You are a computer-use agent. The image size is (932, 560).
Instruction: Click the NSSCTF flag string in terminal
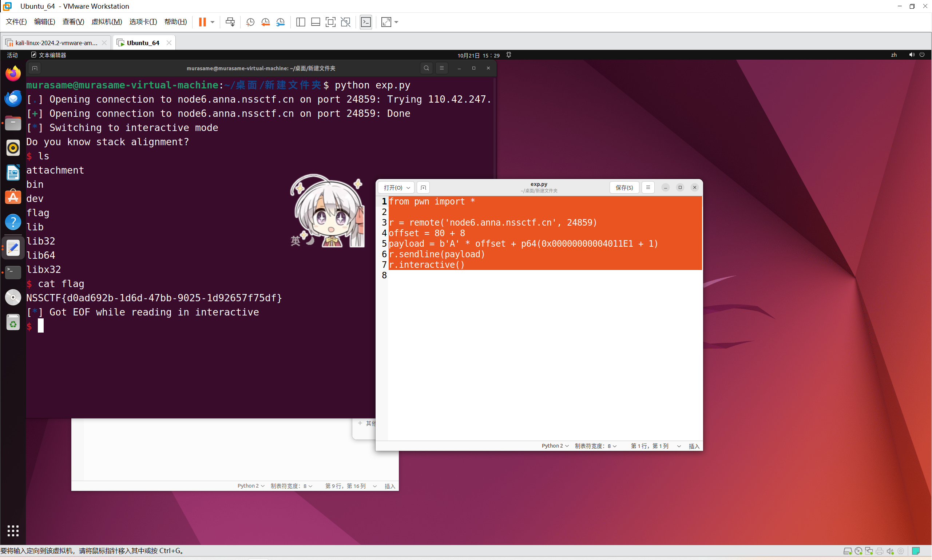tap(154, 298)
